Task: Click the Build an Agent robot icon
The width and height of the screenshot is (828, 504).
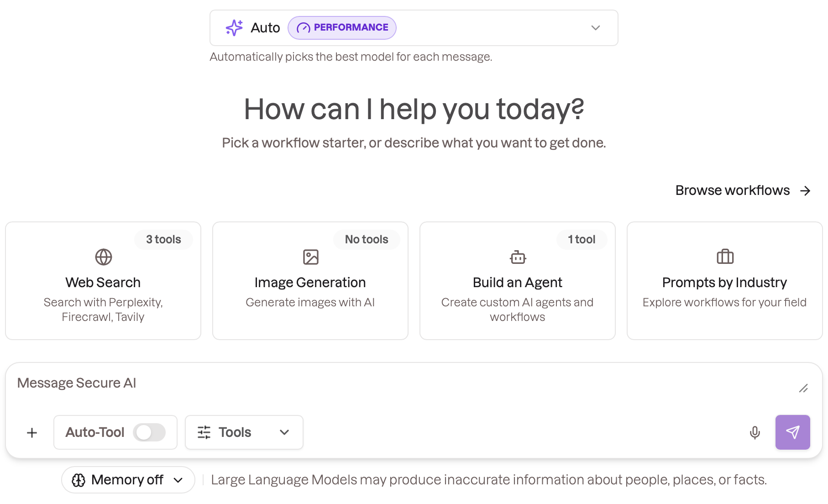Action: [x=518, y=257]
